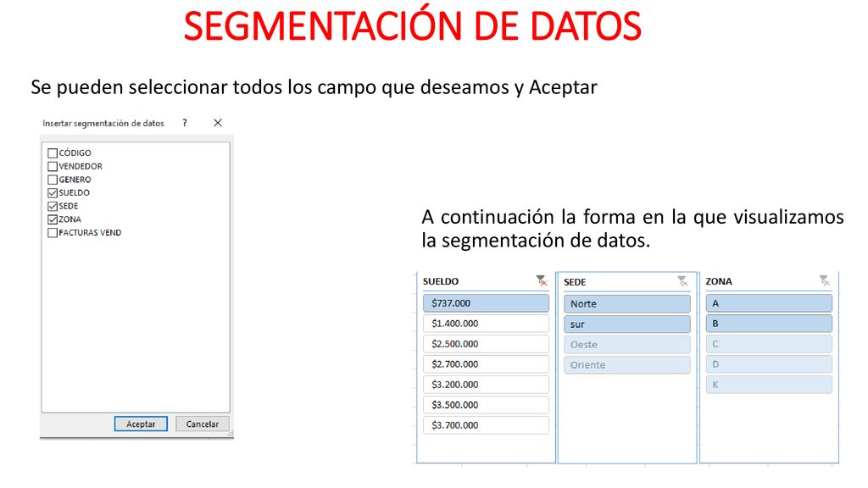Check the CÓDIGO field checkbox
The height and width of the screenshot is (488, 868).
tap(53, 153)
